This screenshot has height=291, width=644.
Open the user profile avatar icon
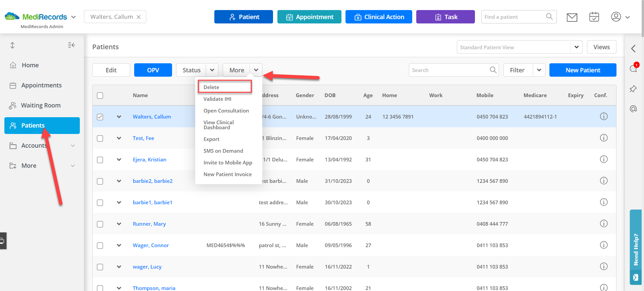coord(616,17)
